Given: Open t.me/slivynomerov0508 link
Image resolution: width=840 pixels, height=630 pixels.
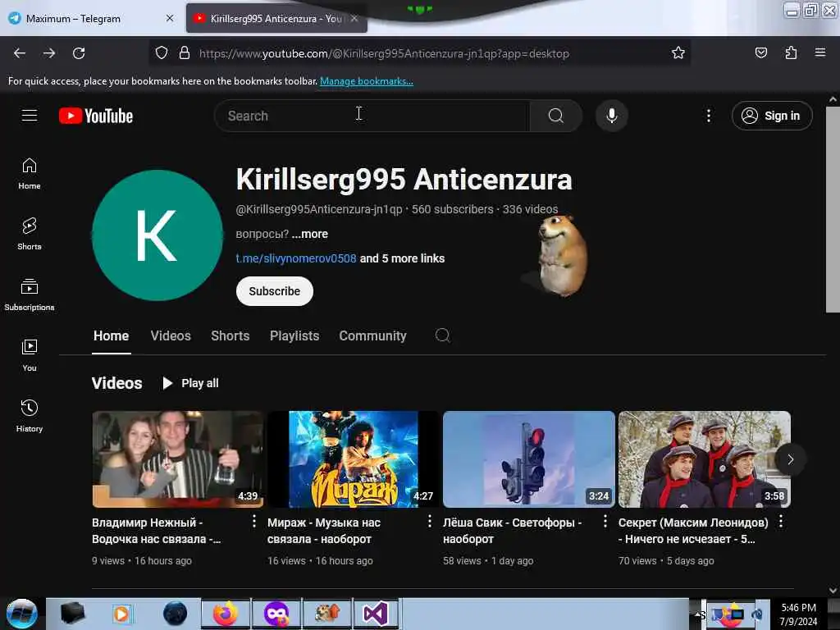Looking at the screenshot, I should click(x=296, y=258).
